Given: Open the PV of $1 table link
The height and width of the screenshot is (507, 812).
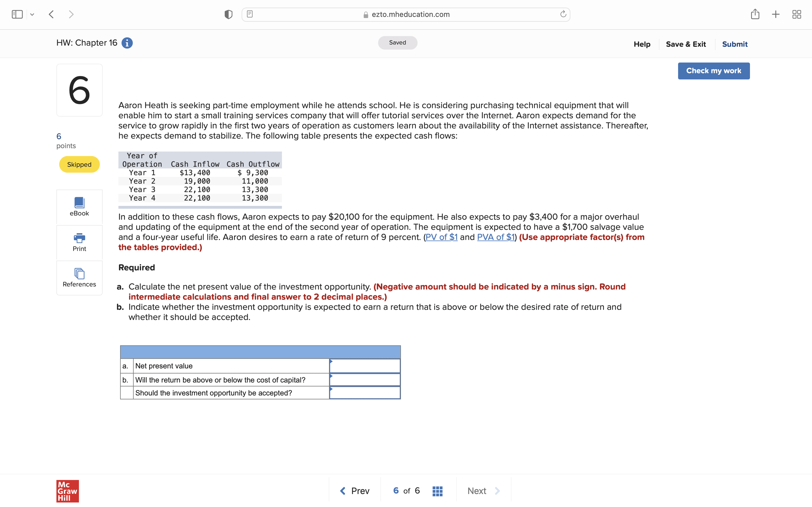Looking at the screenshot, I should click(441, 237).
